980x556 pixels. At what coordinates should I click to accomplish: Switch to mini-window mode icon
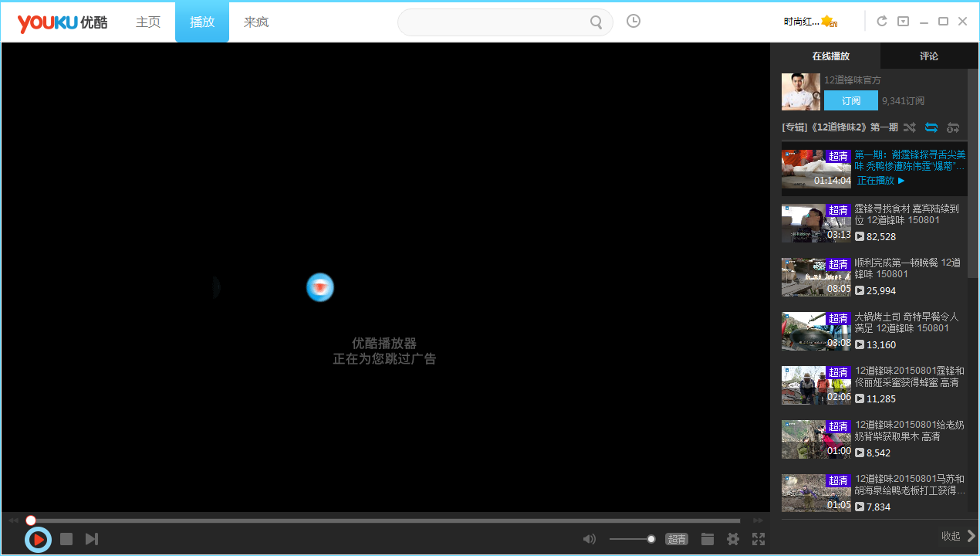903,21
